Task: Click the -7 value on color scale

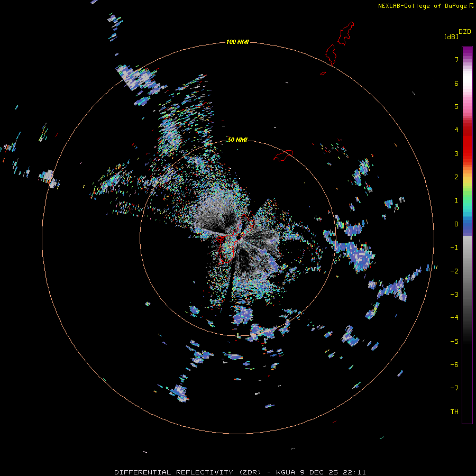Action: click(x=454, y=388)
